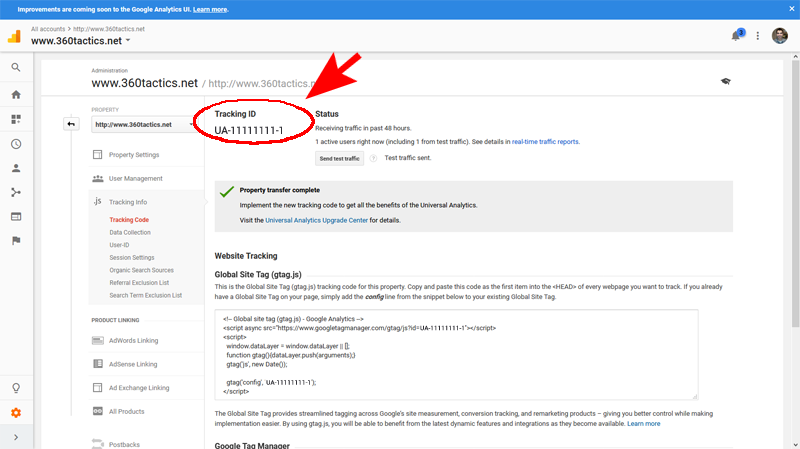Image resolution: width=800 pixels, height=449 pixels.
Task: Click All accounts breadcrumb
Action: point(48,29)
